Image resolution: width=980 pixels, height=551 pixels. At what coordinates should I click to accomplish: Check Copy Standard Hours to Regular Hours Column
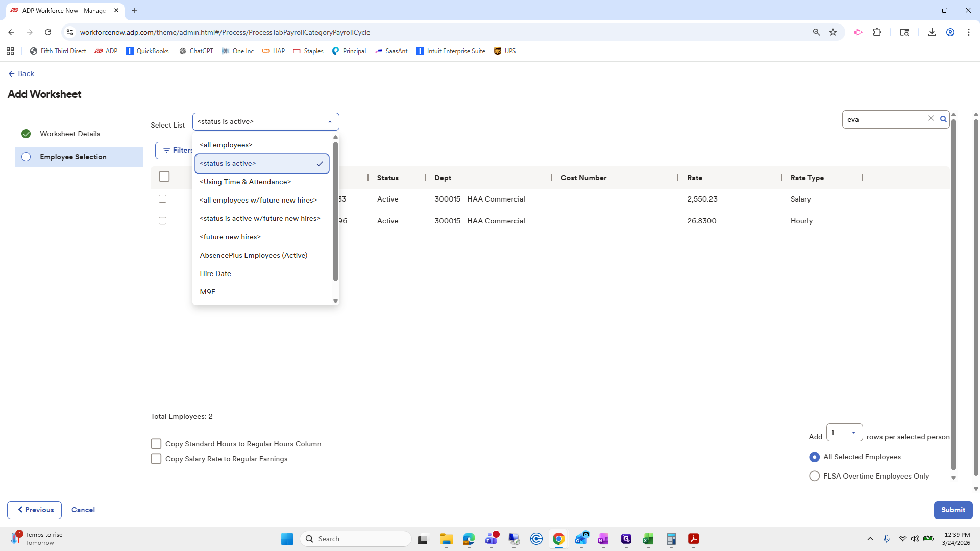(156, 444)
